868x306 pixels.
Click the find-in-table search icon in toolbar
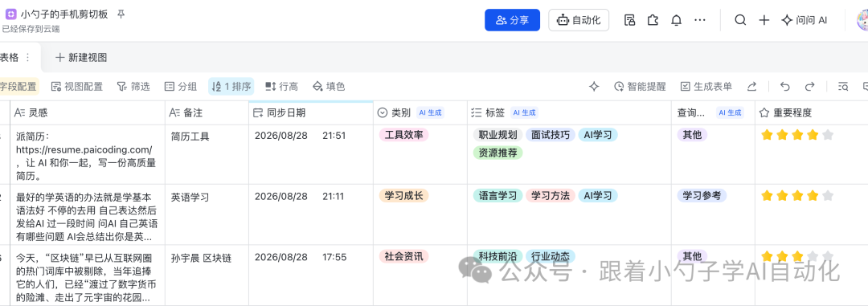pos(843,86)
